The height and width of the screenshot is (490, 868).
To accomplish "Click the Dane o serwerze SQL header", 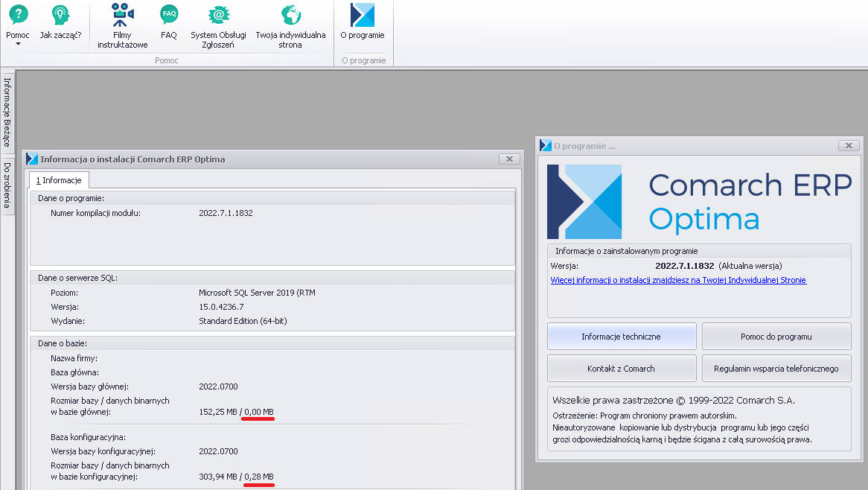I will click(x=78, y=278).
